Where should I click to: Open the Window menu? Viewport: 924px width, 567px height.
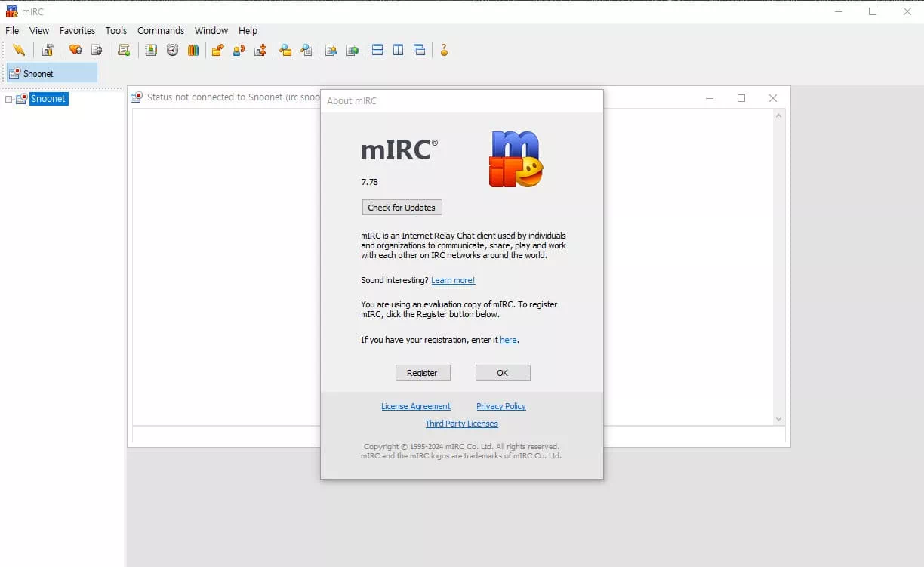tap(211, 31)
